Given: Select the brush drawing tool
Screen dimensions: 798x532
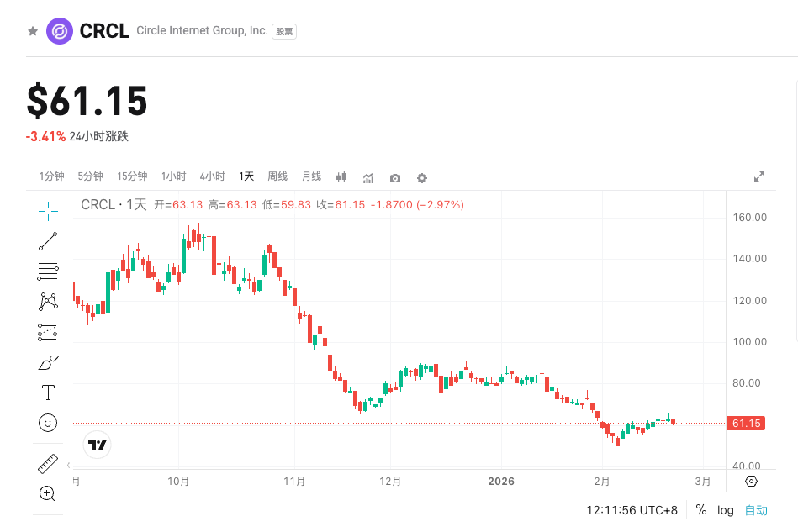Looking at the screenshot, I should point(48,363).
